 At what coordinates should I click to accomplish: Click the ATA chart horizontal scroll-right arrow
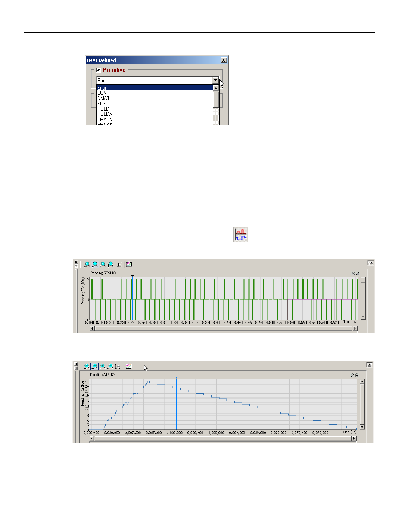[354, 439]
